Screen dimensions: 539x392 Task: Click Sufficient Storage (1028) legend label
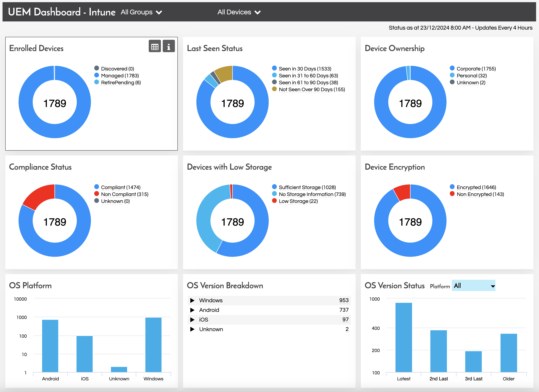tap(307, 187)
